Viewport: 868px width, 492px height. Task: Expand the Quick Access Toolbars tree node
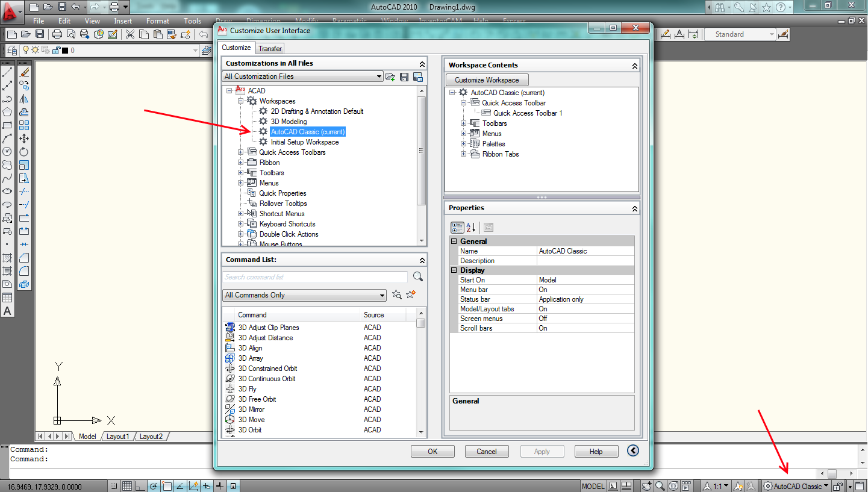tap(241, 152)
